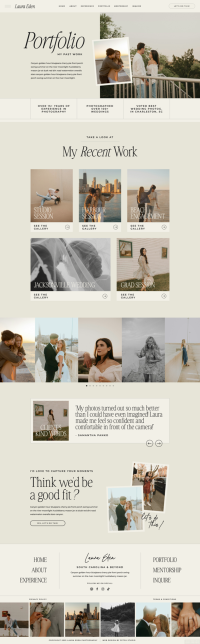Click Studio Session gallery arrow icon
The height and width of the screenshot is (644, 200).
point(67,227)
